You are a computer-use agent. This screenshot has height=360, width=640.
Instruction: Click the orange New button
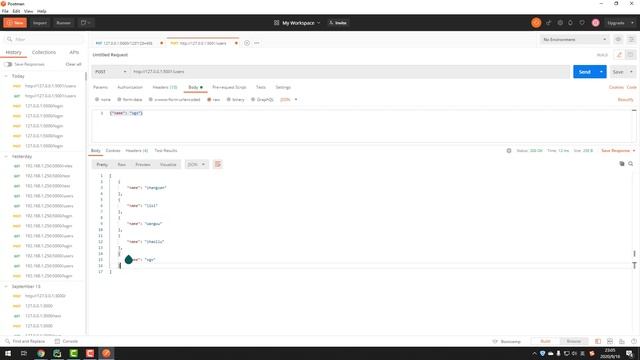tap(15, 23)
